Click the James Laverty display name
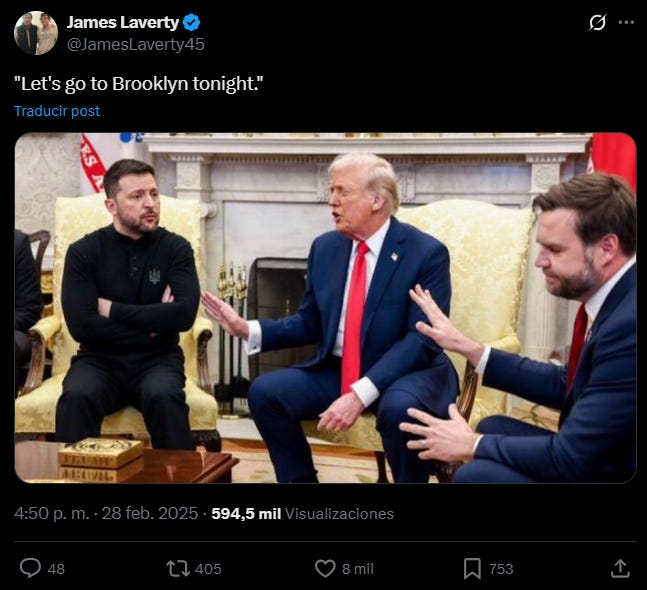The width and height of the screenshot is (647, 590). [123, 22]
